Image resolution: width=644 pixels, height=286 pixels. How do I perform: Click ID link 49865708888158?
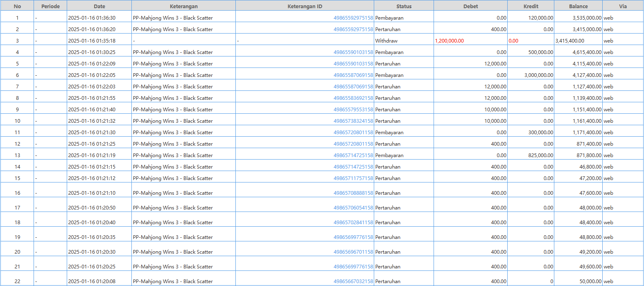353,193
